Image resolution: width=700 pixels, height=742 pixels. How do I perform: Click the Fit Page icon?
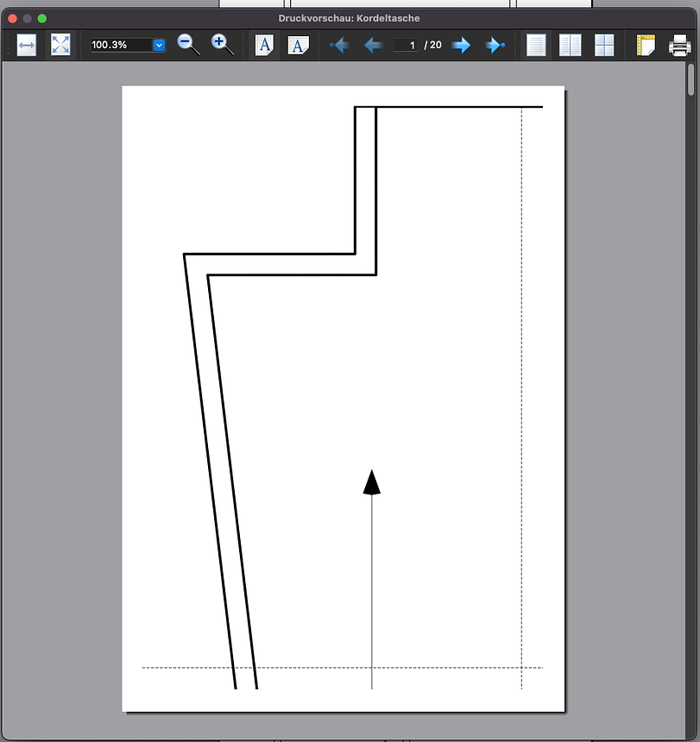click(x=60, y=45)
